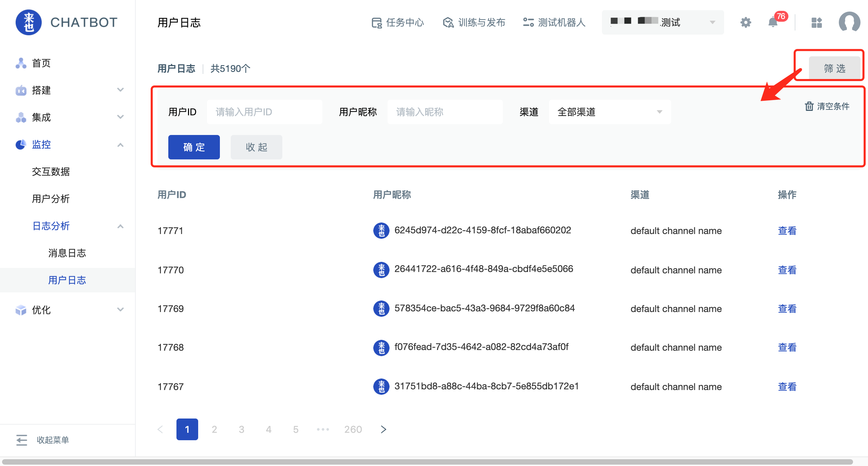868x466 pixels.
Task: Open settings gear icon
Action: pyautogui.click(x=746, y=23)
